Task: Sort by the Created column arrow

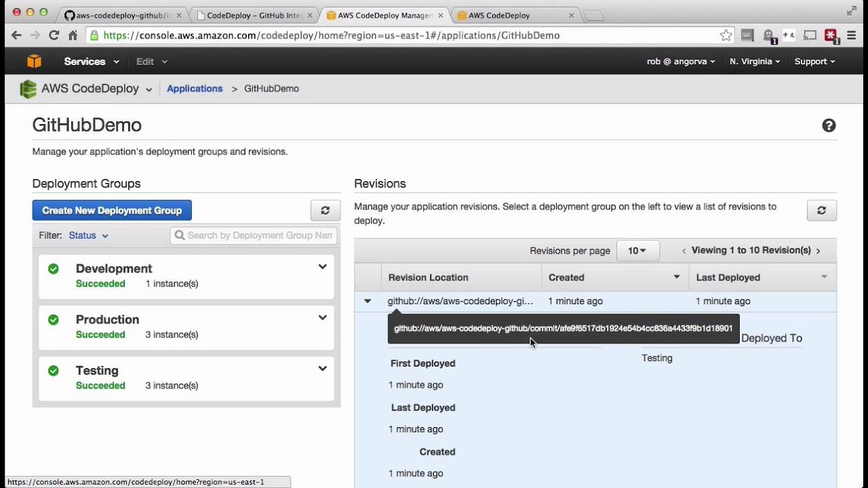Action: point(676,277)
